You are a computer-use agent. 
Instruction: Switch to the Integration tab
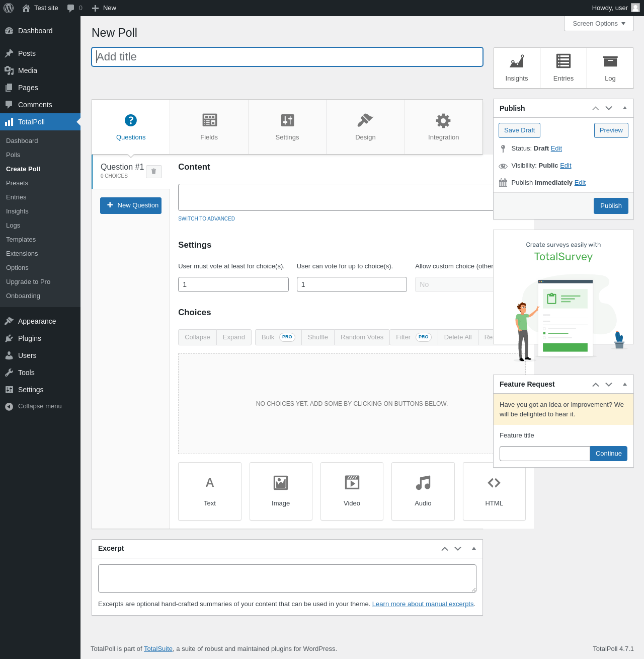[x=444, y=127]
